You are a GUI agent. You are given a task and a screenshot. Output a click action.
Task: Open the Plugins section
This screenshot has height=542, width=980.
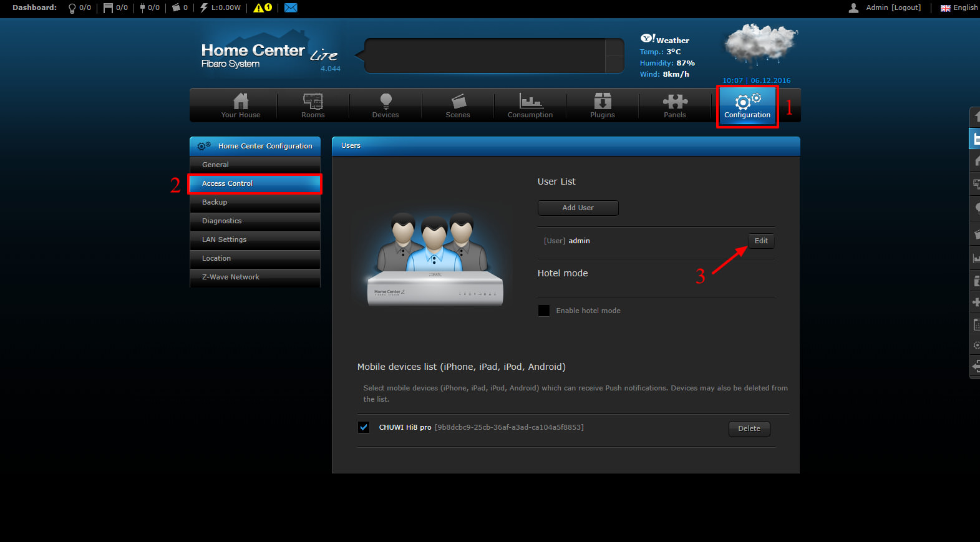603,105
